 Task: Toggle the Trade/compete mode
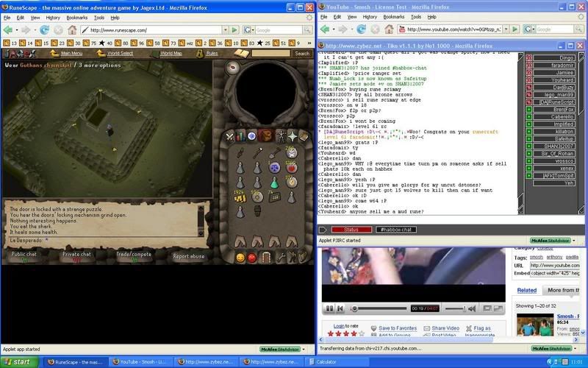pyautogui.click(x=134, y=256)
